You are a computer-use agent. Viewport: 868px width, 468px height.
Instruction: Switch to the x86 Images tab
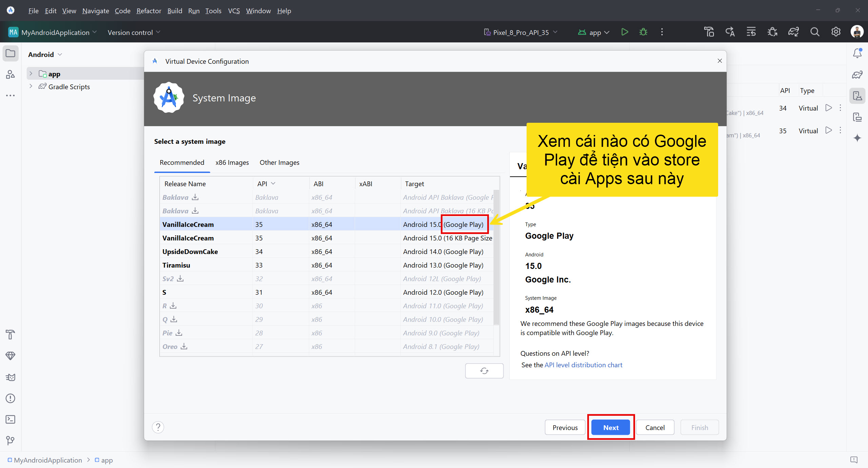click(232, 162)
